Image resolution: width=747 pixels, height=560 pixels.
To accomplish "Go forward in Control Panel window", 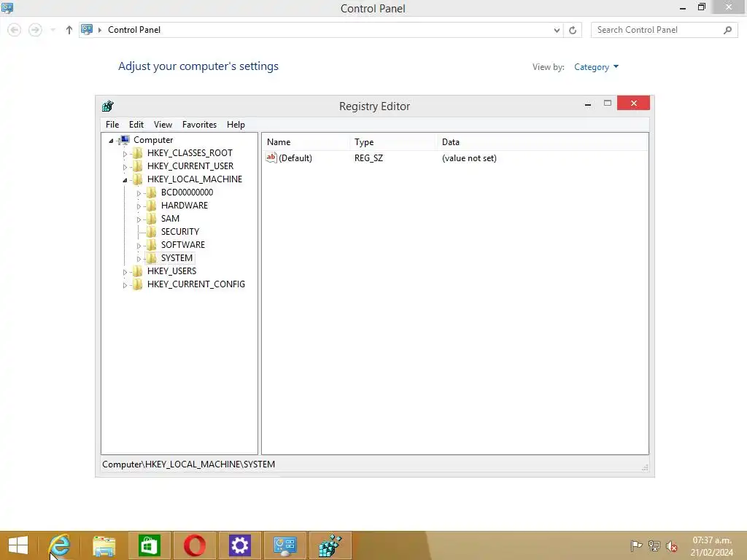I will tap(35, 30).
